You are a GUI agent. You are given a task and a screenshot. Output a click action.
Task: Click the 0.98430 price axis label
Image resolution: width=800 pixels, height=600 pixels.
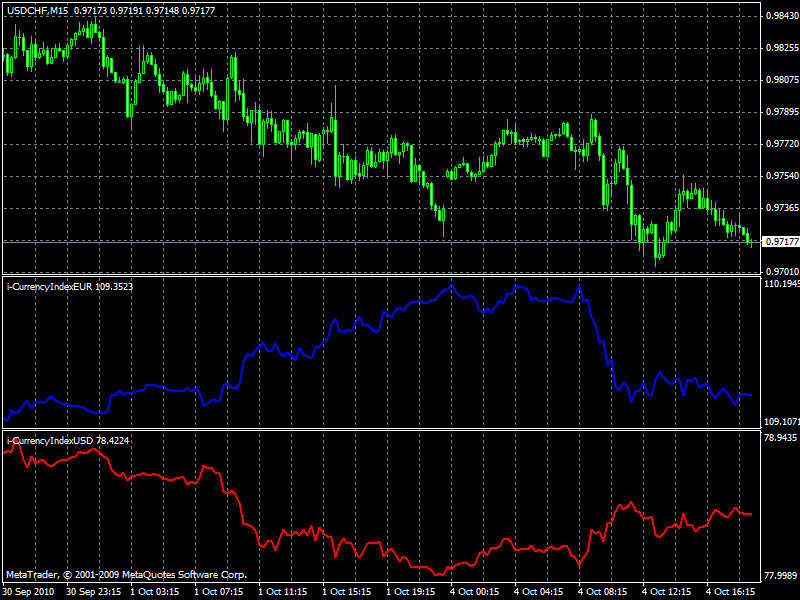pos(782,16)
